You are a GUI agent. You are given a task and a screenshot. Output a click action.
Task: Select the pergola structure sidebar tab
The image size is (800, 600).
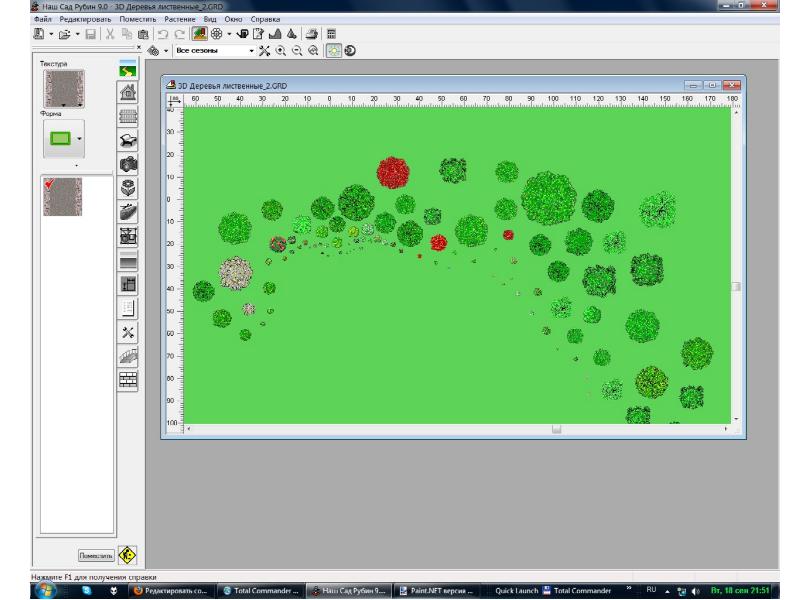pyautogui.click(x=128, y=236)
